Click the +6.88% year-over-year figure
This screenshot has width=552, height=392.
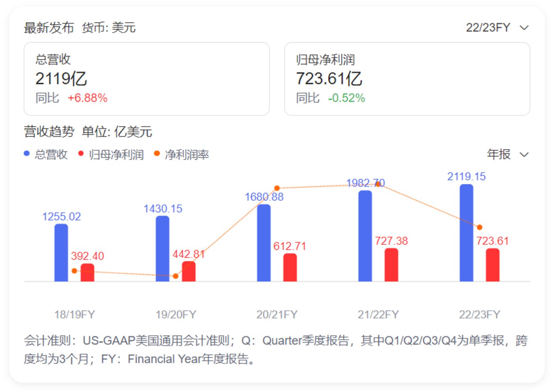tap(88, 98)
